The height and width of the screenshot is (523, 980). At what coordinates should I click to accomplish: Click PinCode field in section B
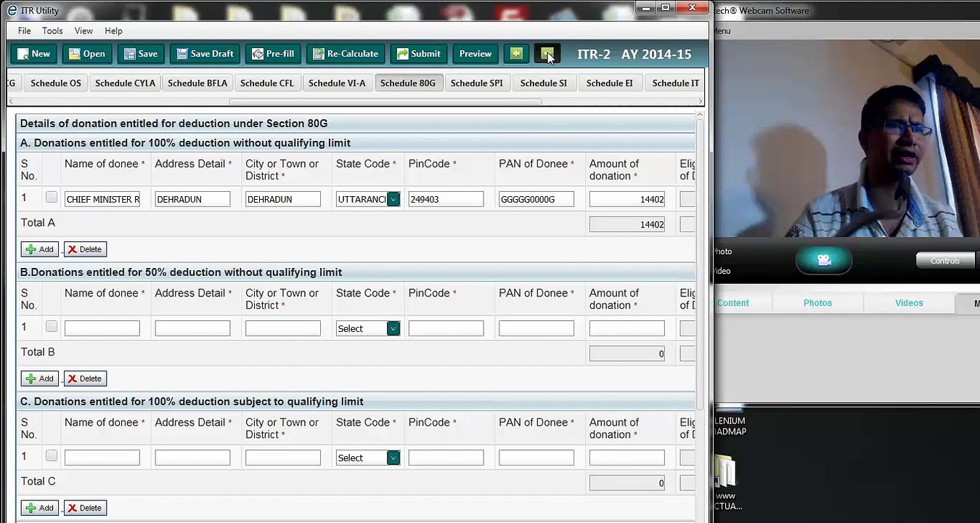click(x=446, y=328)
